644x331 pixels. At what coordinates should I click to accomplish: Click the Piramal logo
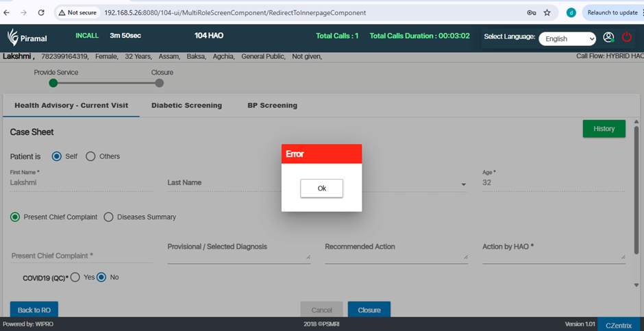coord(27,38)
